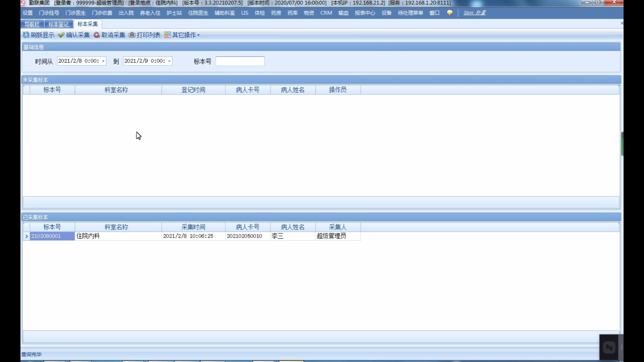Sort 未采集标本 by 标本号 column header
Image resolution: width=644 pixels, height=362 pixels.
[x=52, y=90]
